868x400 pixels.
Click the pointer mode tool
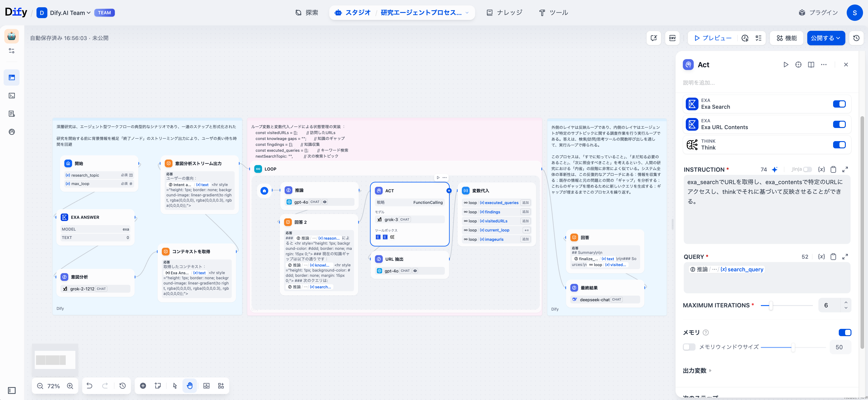pos(175,386)
